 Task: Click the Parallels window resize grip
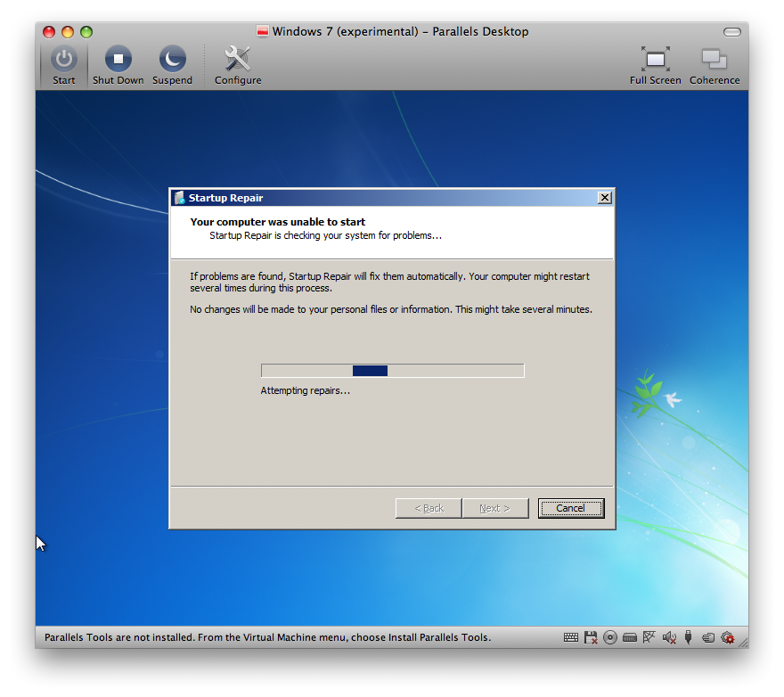pyautogui.click(x=744, y=643)
